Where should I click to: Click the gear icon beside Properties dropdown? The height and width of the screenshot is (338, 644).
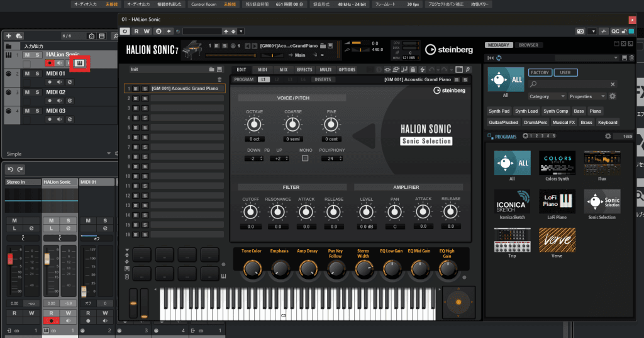pos(613,96)
